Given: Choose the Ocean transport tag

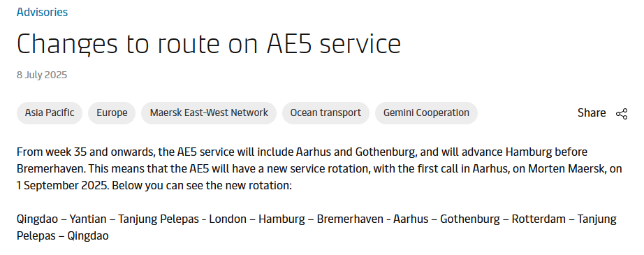Looking at the screenshot, I should [x=325, y=113].
